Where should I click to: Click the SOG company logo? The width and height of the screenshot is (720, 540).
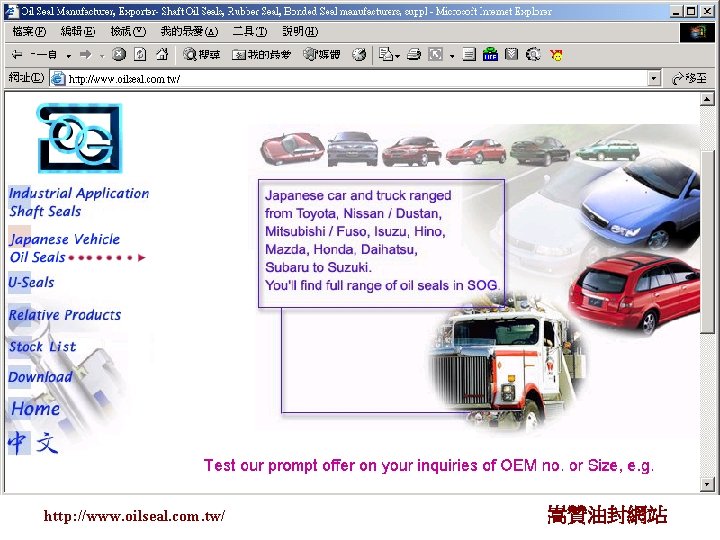[79, 138]
